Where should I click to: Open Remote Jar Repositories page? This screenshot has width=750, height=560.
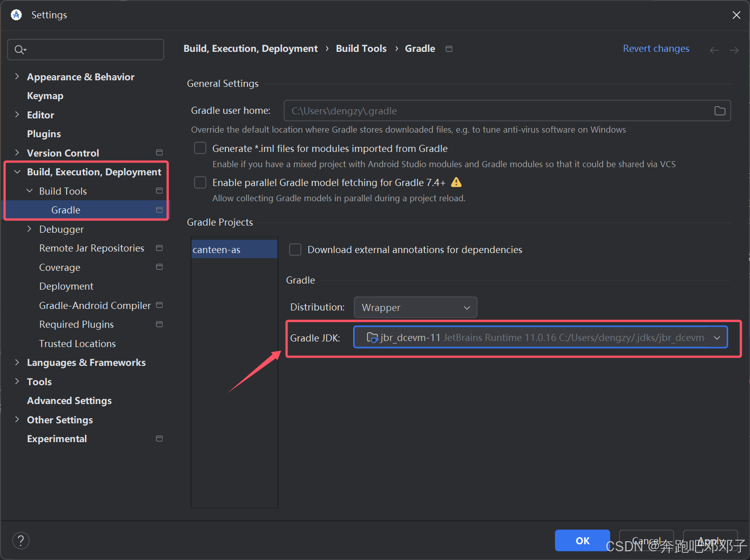point(91,248)
